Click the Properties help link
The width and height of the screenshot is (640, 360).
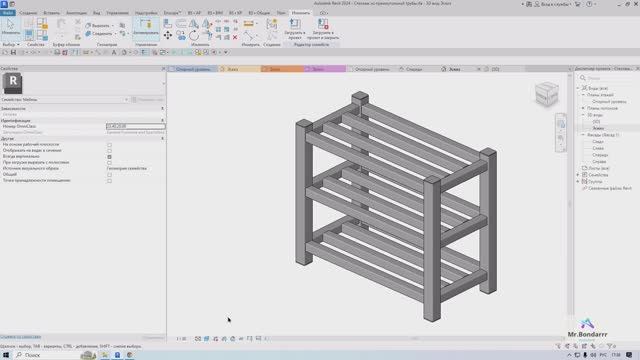click(20, 337)
